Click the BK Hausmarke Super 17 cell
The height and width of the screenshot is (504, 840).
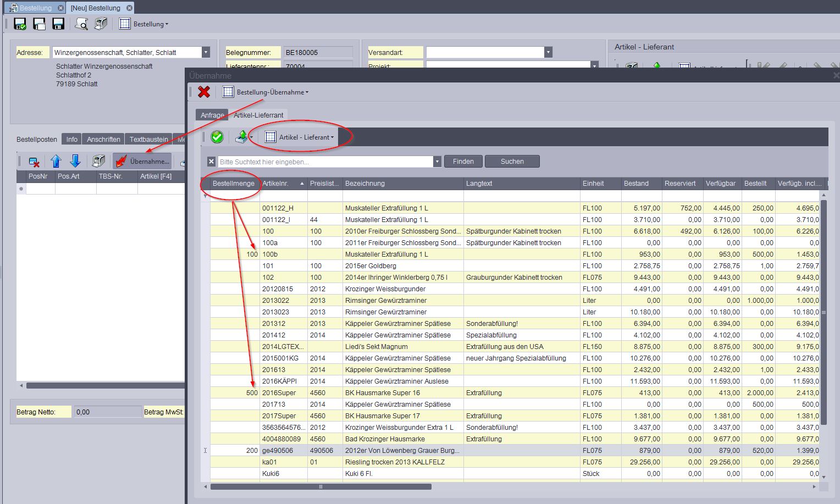[x=403, y=416]
